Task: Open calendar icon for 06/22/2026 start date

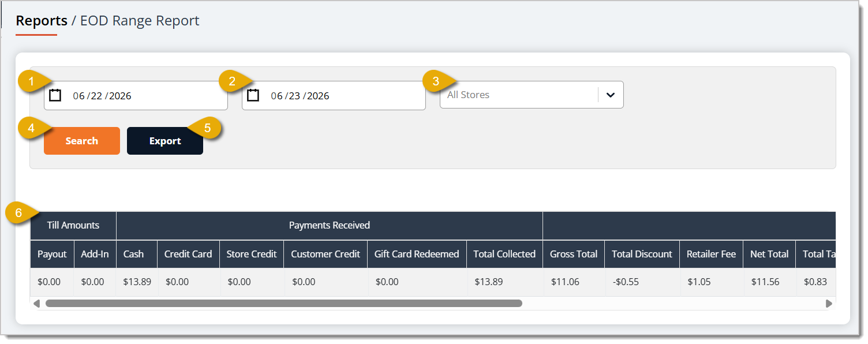Action: (55, 95)
